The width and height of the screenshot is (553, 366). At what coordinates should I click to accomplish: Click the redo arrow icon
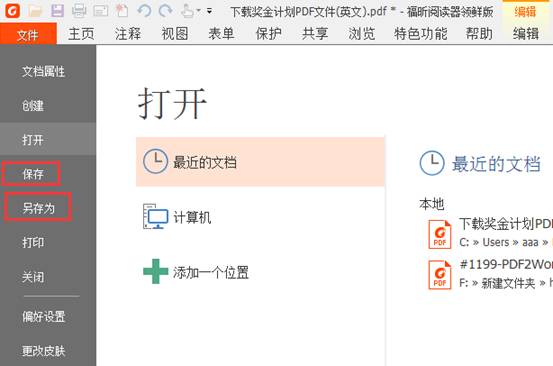coord(165,11)
